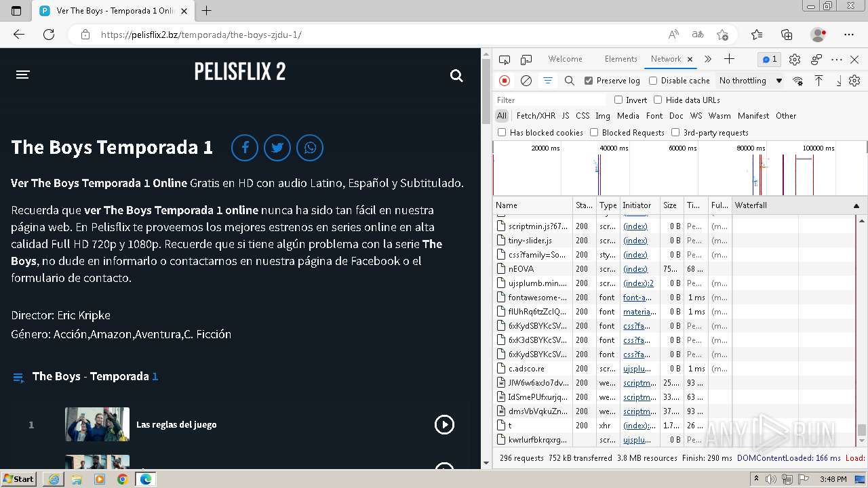Sort requests by Name column
Viewport: 868px width, 488px height.
pos(533,205)
